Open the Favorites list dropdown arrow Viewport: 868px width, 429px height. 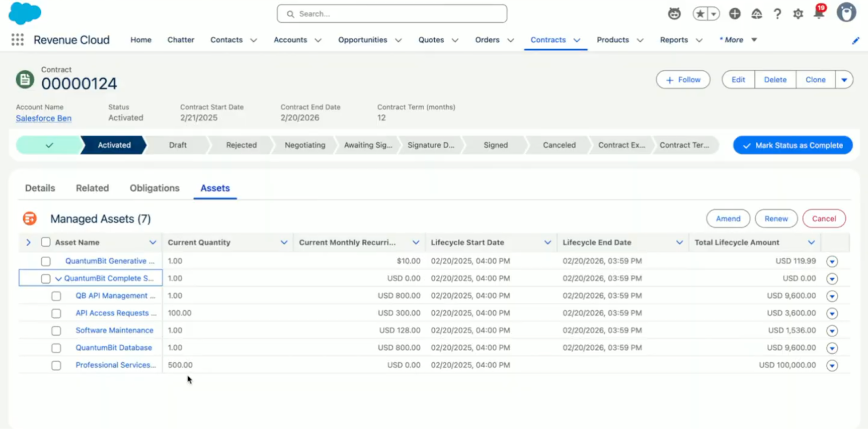click(x=714, y=14)
